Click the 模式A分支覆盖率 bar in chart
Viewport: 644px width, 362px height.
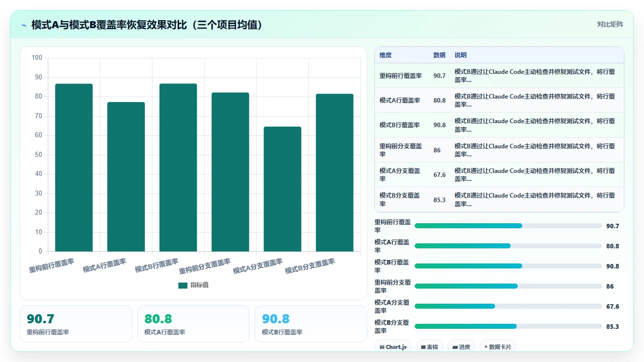(x=282, y=189)
